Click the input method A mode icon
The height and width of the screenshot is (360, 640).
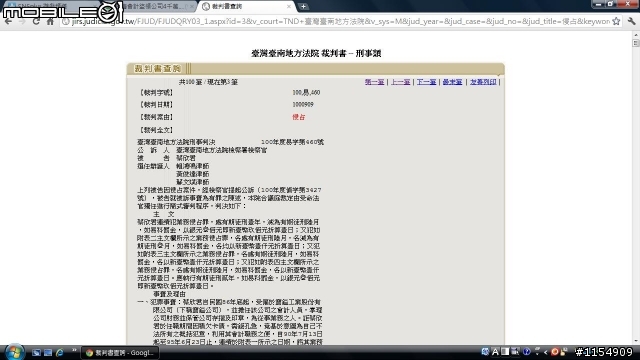pos(495,352)
